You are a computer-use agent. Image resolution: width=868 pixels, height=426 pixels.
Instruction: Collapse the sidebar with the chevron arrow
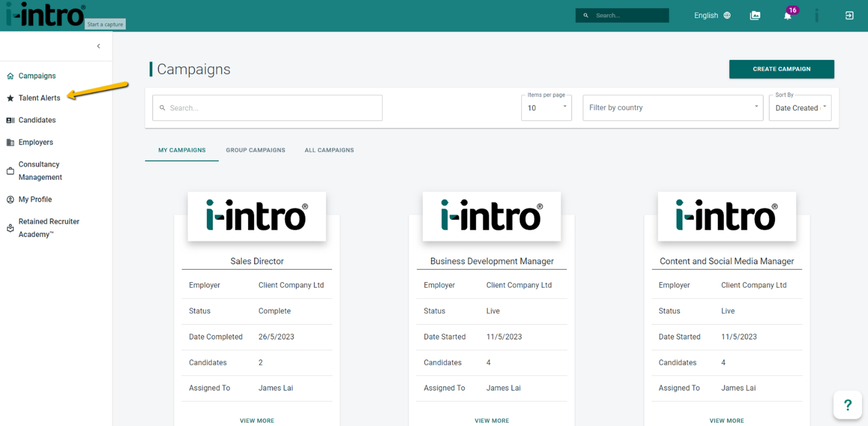tap(99, 46)
